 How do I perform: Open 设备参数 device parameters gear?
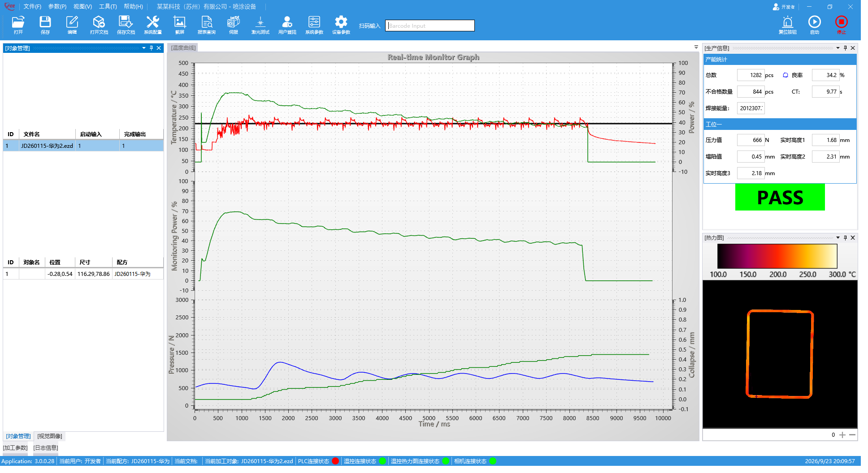tap(341, 25)
